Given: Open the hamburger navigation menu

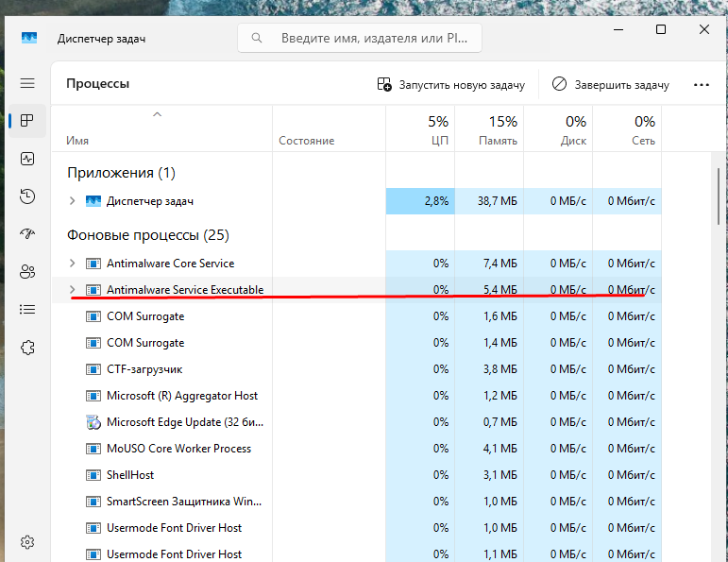Looking at the screenshot, I should pos(27,83).
